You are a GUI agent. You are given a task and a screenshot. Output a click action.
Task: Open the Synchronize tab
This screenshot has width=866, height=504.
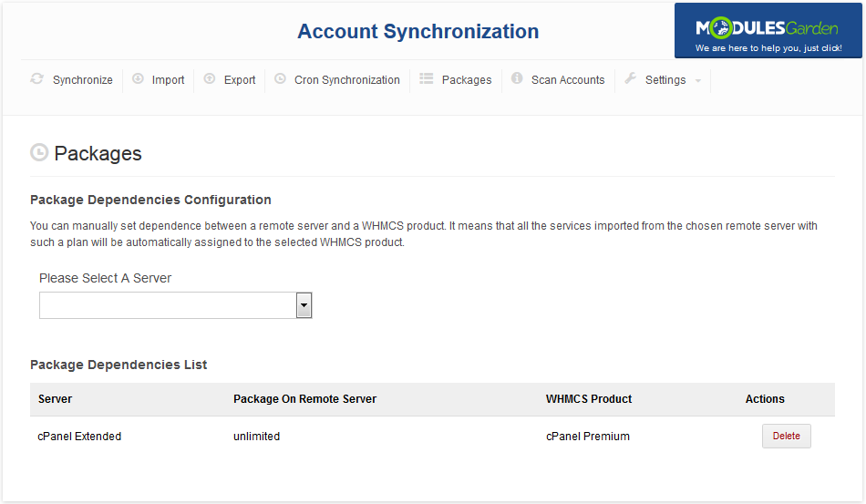point(82,80)
